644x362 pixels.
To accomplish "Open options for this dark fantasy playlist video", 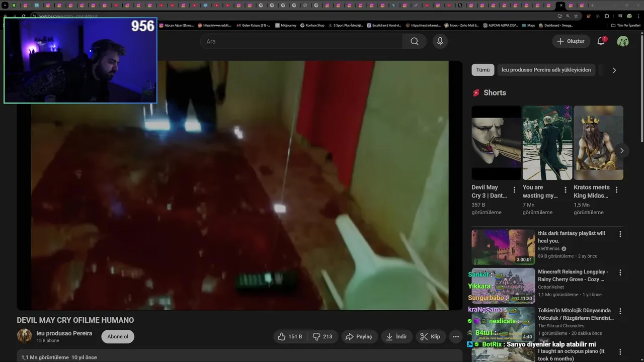I will click(620, 234).
